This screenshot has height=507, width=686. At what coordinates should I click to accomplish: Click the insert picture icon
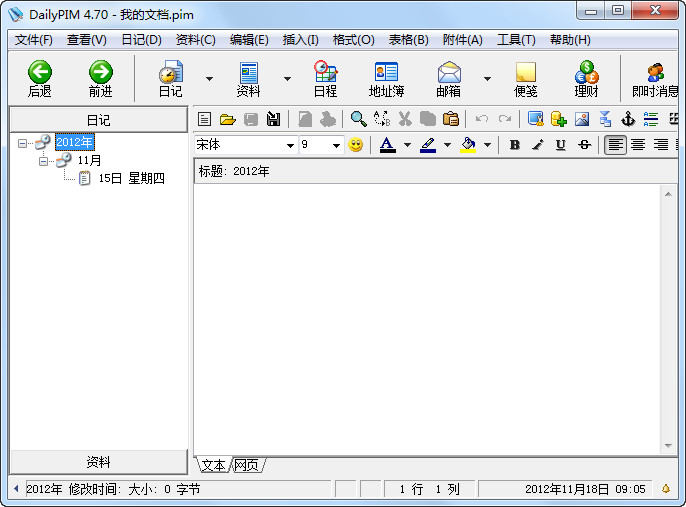coord(582,119)
